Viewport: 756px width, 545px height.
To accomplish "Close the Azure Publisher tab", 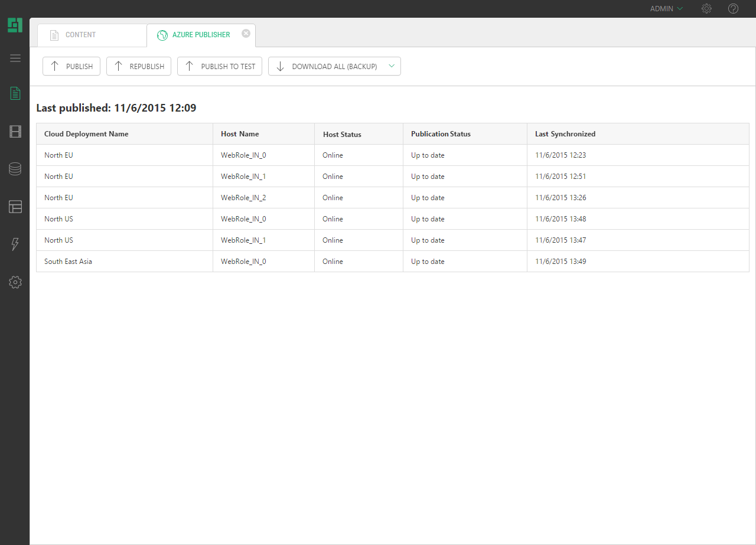I will pyautogui.click(x=246, y=34).
